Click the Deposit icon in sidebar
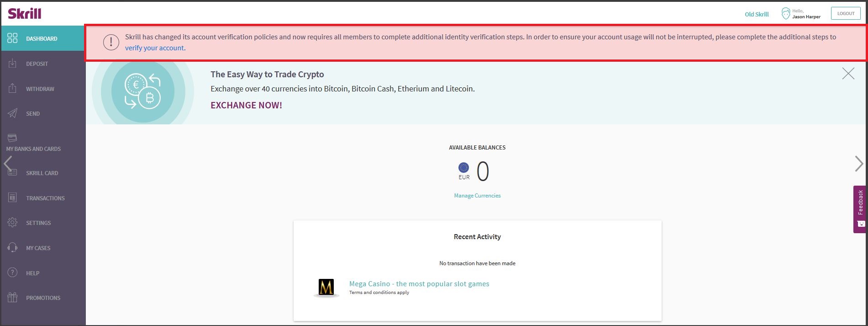868x326 pixels. pyautogui.click(x=12, y=63)
